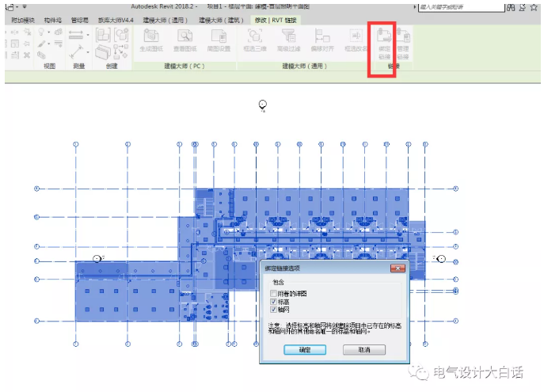Viewport: 544px width, 392px height.
Task: Click star favorites icon in title bar
Action: pos(534,7)
